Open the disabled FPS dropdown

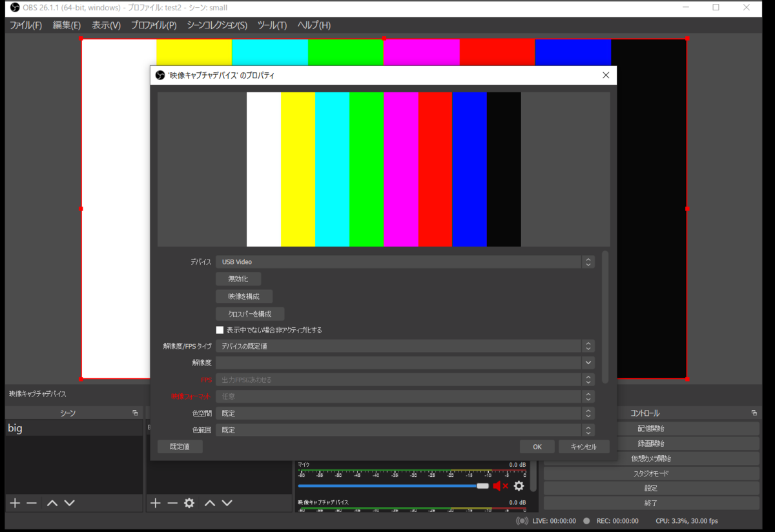(405, 380)
